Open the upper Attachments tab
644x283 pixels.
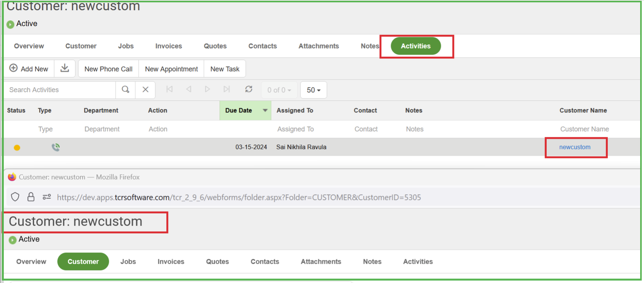click(319, 46)
